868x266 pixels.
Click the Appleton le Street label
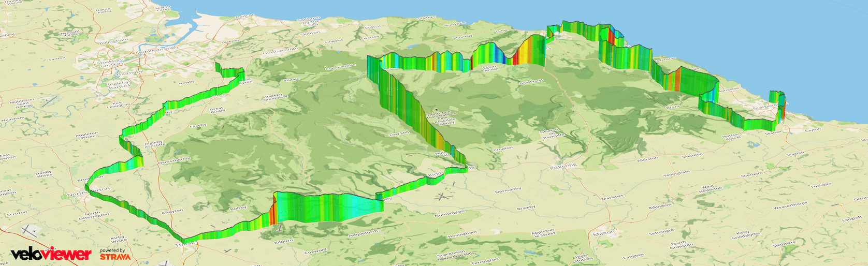543,232
